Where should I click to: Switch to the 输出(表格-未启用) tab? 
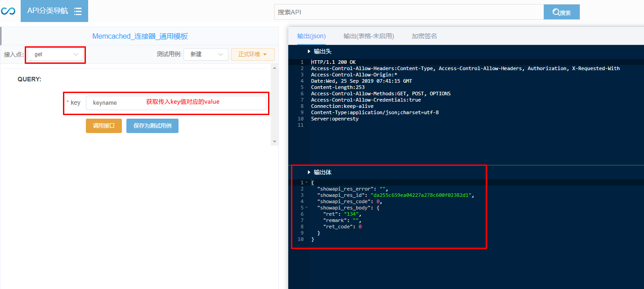click(x=369, y=36)
